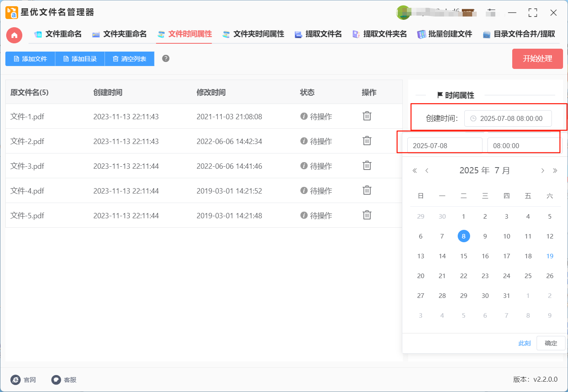568x392 pixels.
Task: Open the 文件夹重命名 tab
Action: click(x=119, y=34)
